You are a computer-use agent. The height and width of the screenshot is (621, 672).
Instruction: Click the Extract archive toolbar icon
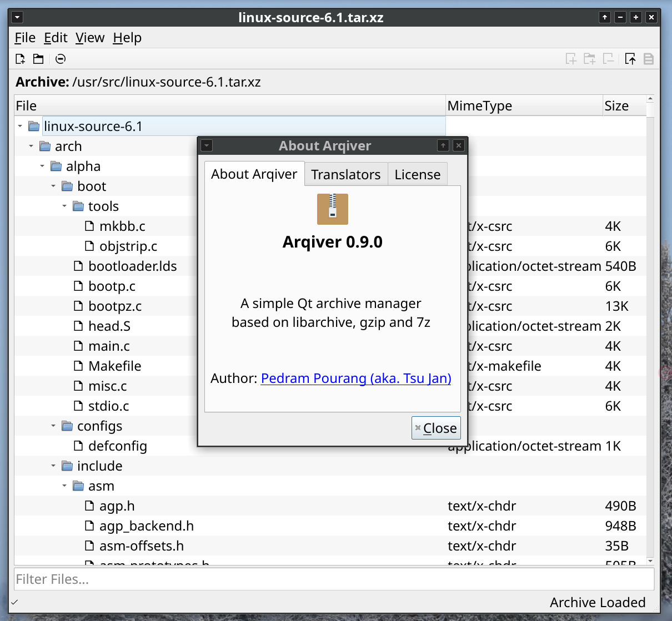click(x=630, y=59)
